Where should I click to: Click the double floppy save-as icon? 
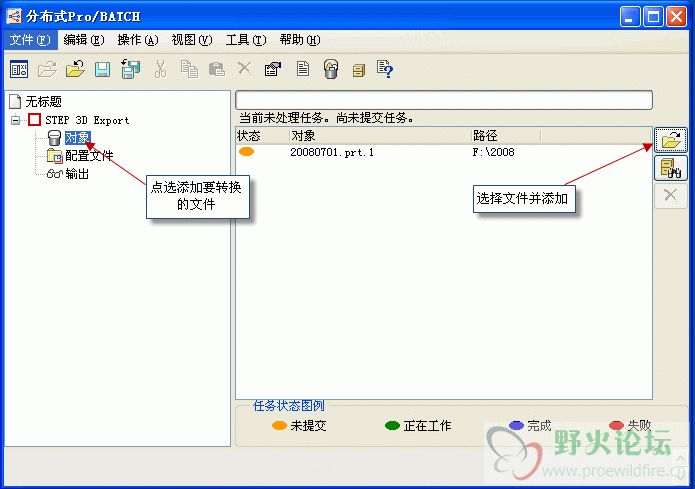click(x=131, y=69)
